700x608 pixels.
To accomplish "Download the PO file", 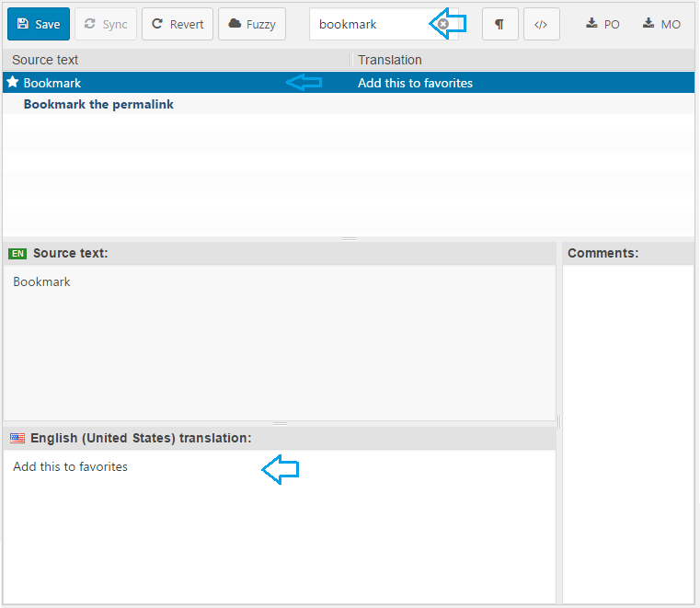I will [603, 24].
